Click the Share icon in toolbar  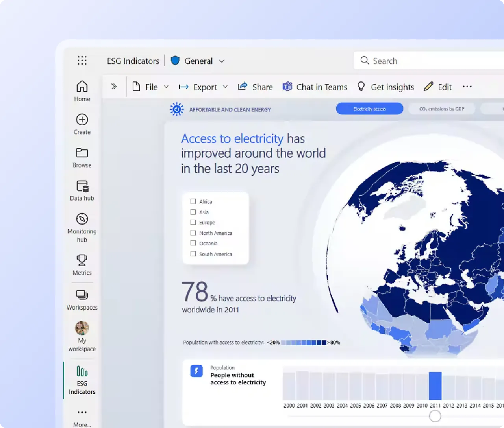tap(243, 86)
